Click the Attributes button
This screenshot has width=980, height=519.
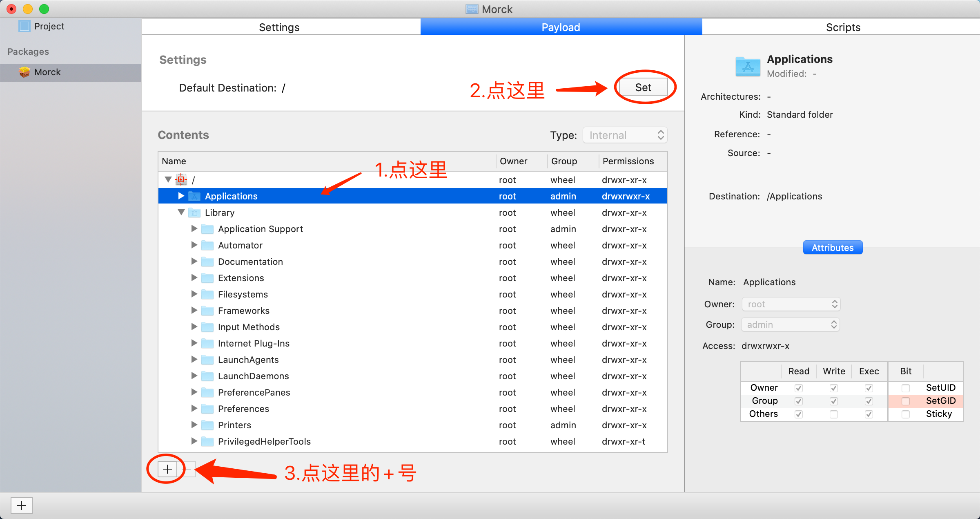coord(832,248)
